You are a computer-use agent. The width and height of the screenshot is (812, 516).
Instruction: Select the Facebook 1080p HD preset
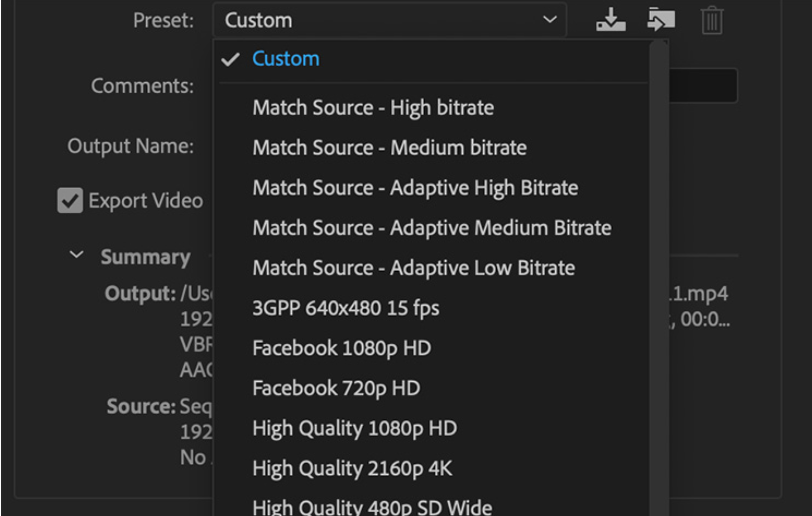click(342, 348)
